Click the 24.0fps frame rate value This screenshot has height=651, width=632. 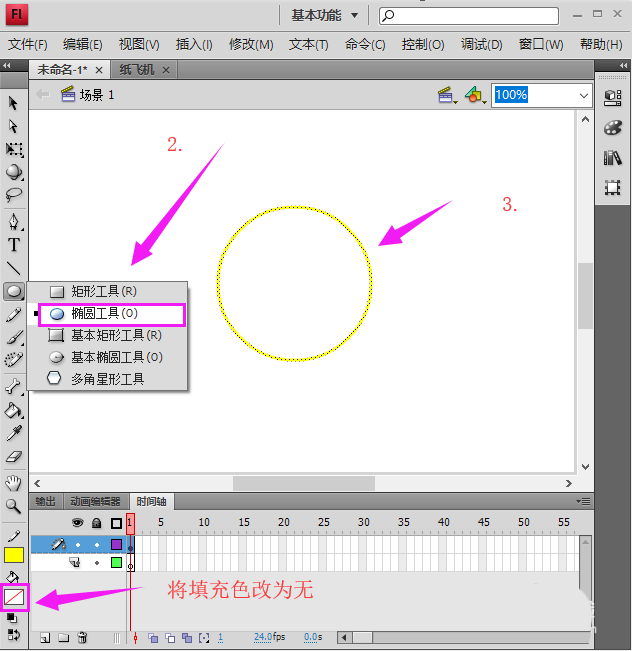pyautogui.click(x=269, y=637)
